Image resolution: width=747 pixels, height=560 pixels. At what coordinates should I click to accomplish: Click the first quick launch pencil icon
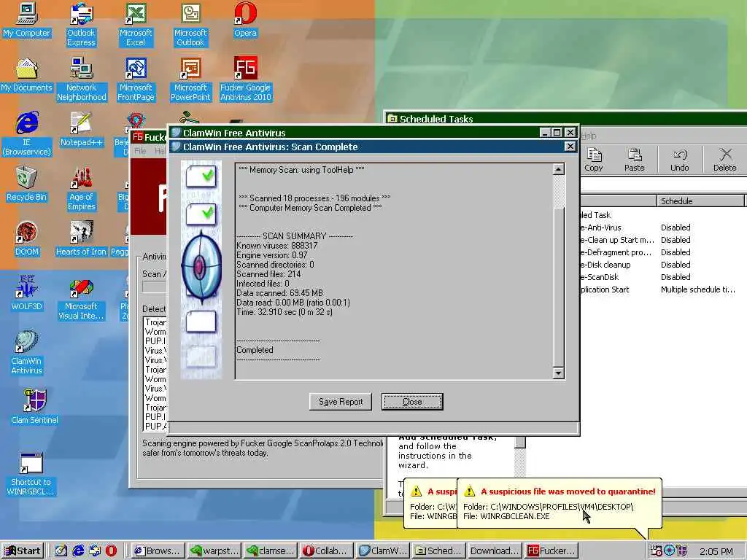(x=61, y=551)
